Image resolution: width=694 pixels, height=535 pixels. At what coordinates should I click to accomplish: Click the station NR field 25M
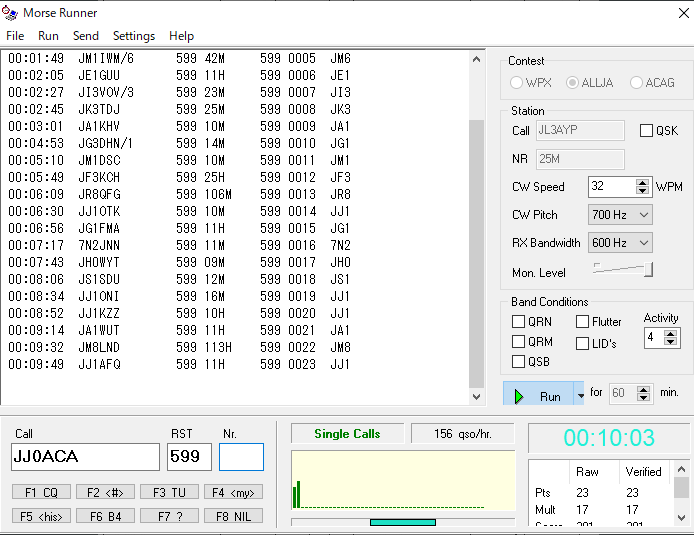580,159
